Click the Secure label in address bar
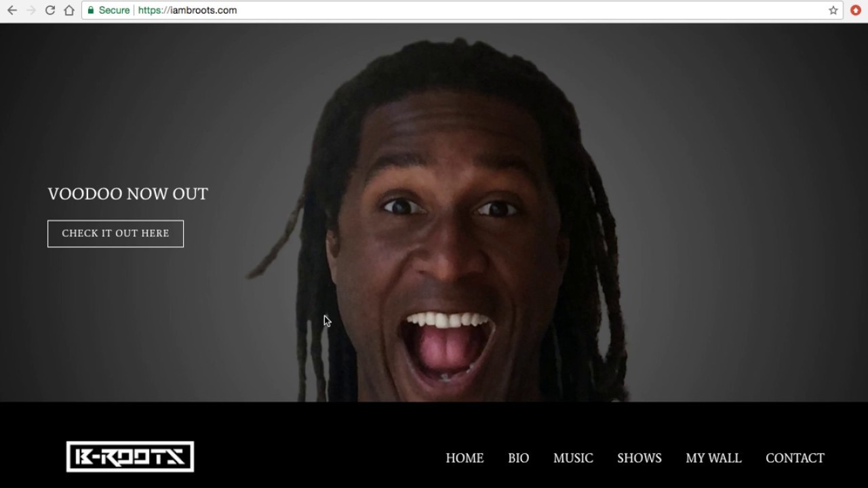Viewport: 868px width, 488px height. point(114,10)
